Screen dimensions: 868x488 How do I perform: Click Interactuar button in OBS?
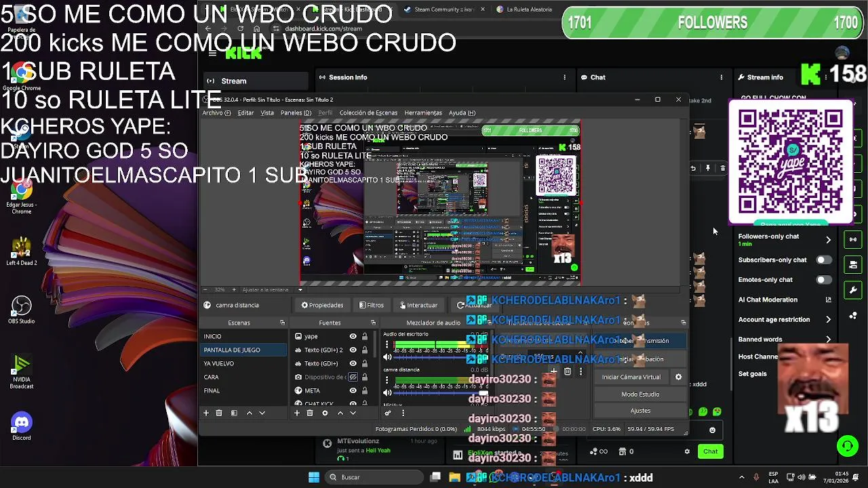[418, 305]
